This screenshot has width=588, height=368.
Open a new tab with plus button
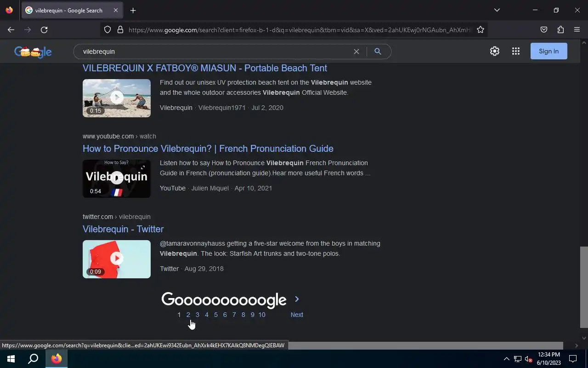[x=133, y=11]
